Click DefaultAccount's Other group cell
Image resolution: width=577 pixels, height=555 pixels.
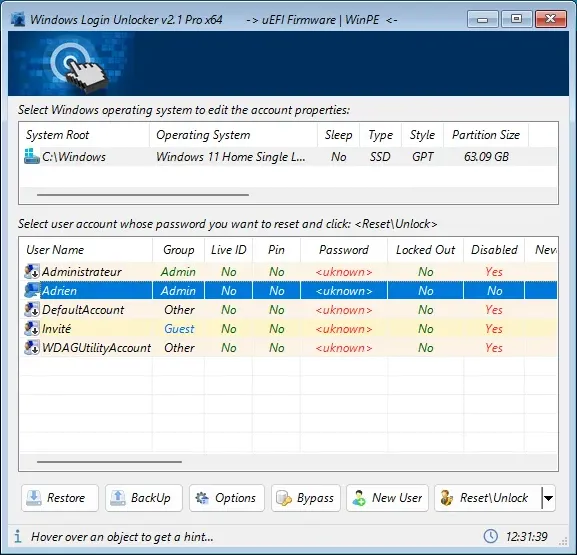pyautogui.click(x=178, y=310)
